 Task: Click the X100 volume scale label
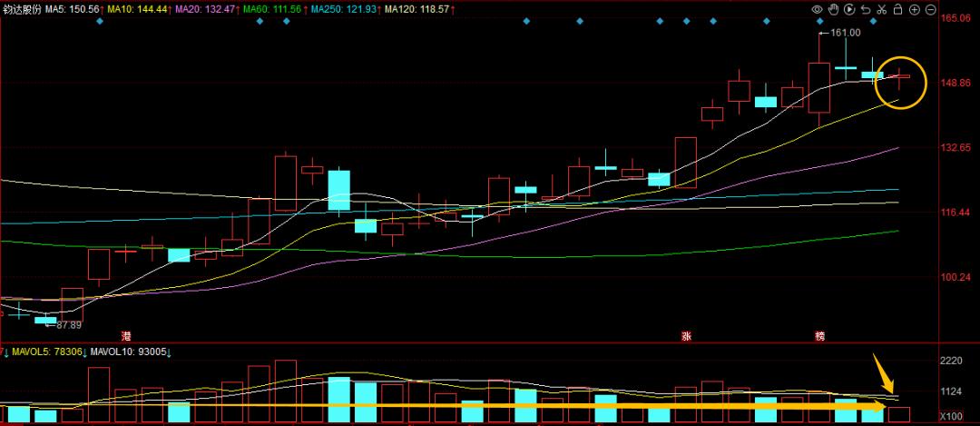tap(953, 416)
